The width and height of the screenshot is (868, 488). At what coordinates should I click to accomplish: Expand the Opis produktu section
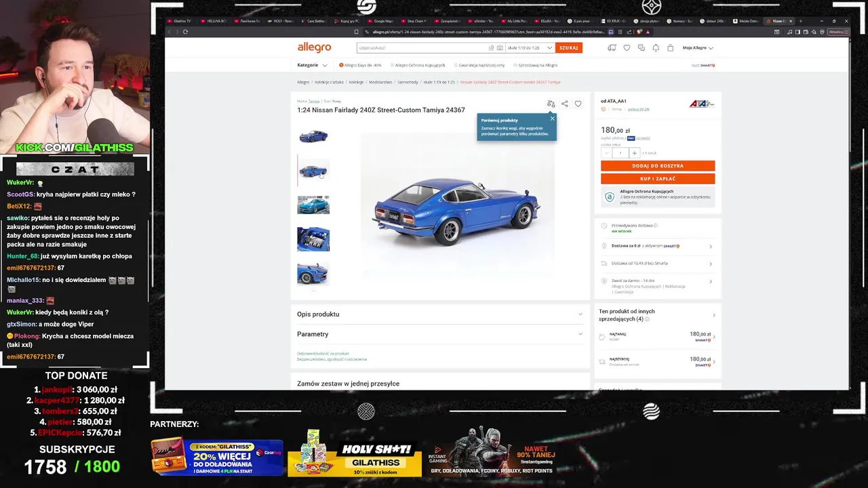pyautogui.click(x=440, y=314)
